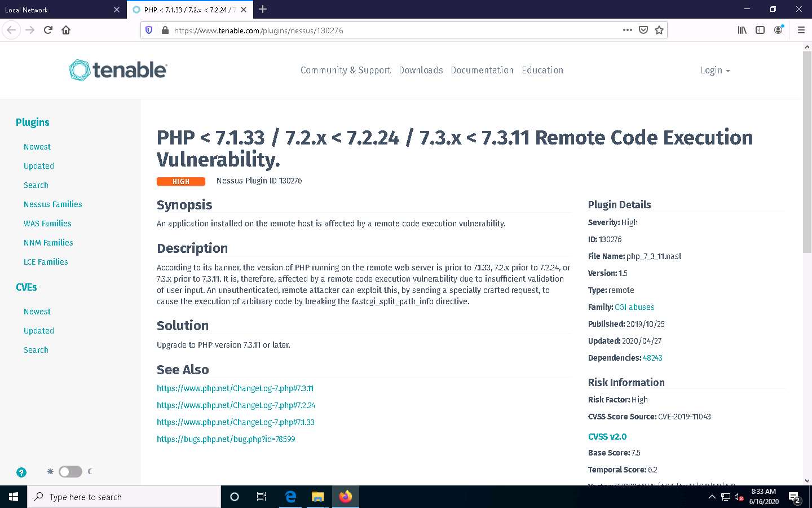The width and height of the screenshot is (812, 508).
Task: Open Windows Start menu
Action: [14, 497]
